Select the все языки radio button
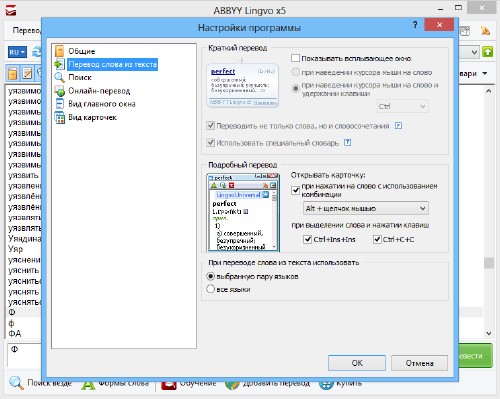The height and width of the screenshot is (399, 500). coord(210,289)
